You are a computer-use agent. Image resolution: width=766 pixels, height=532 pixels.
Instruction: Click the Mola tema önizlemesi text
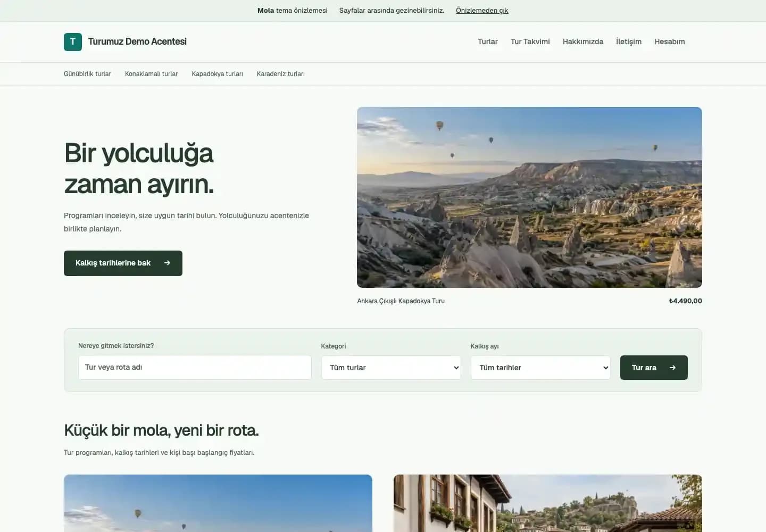coord(292,11)
